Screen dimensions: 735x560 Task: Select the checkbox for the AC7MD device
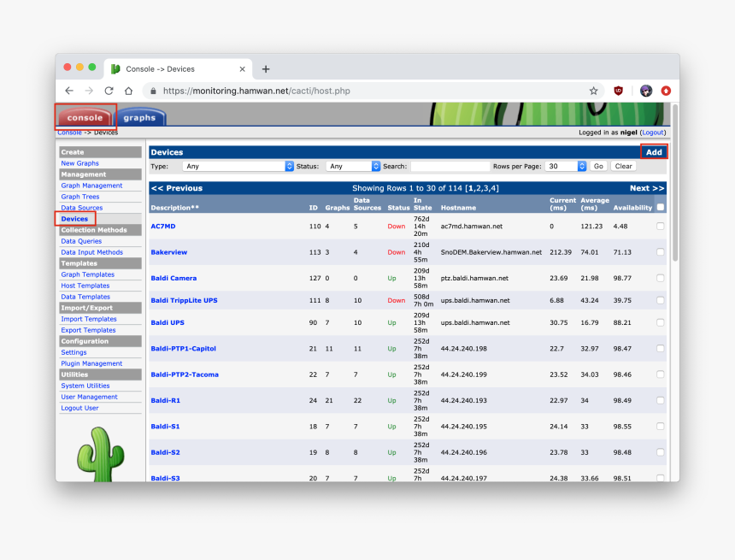pos(659,226)
